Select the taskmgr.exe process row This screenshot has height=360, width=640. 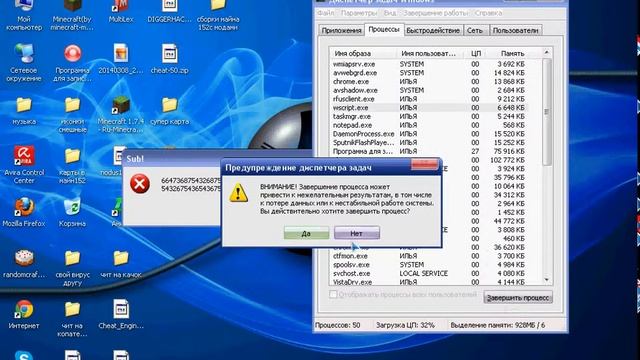tap(429, 116)
